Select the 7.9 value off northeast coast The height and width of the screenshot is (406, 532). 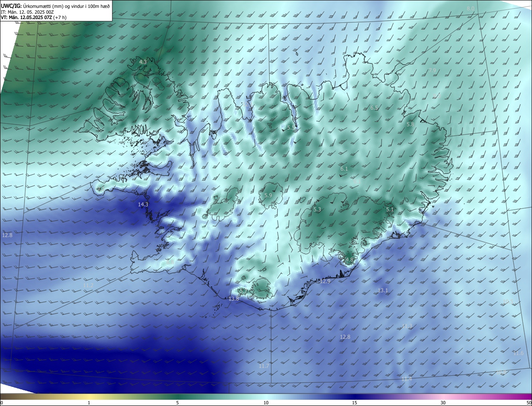click(432, 71)
